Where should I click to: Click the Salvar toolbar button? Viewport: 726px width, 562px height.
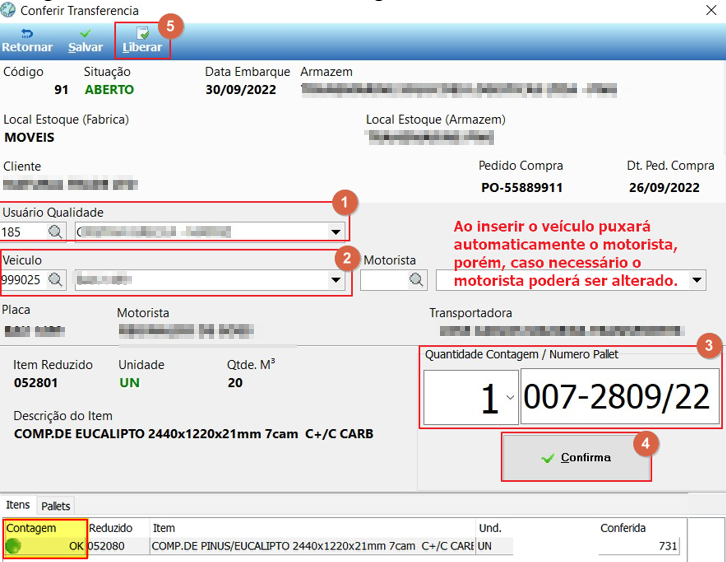85,41
